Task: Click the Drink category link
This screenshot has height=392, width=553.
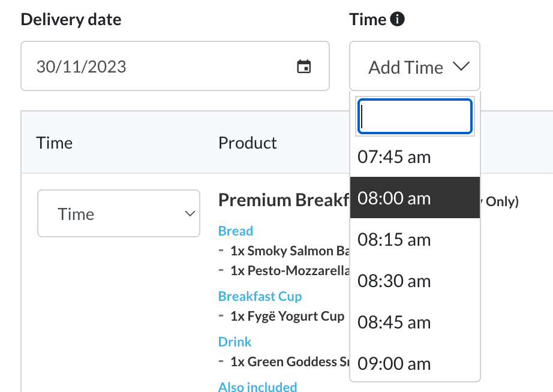Action: 235,342
